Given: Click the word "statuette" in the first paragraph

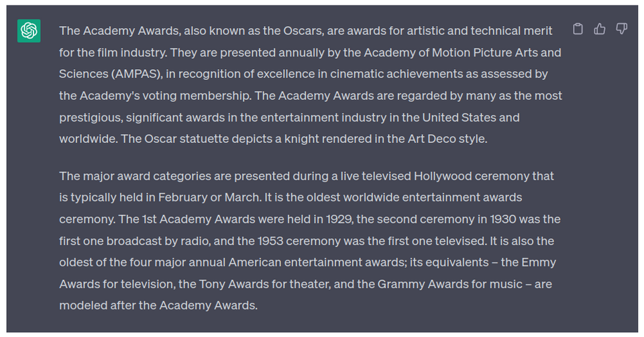Looking at the screenshot, I should point(204,139).
